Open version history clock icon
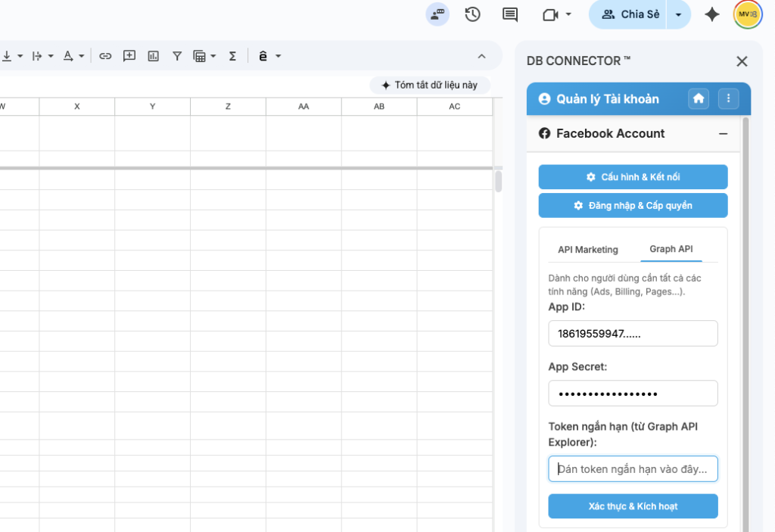775x532 pixels. [x=473, y=14]
